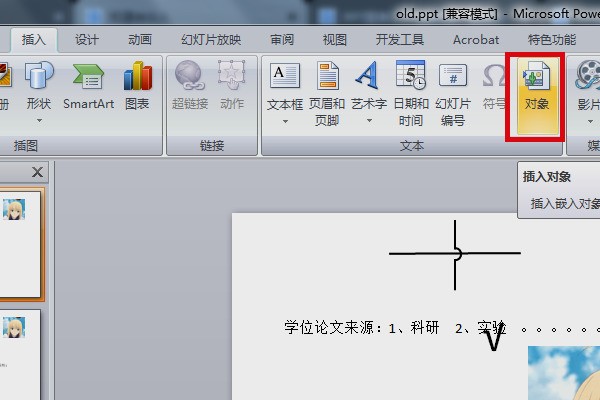Click the Action (动作) icon
The image size is (600, 400).
232,75
